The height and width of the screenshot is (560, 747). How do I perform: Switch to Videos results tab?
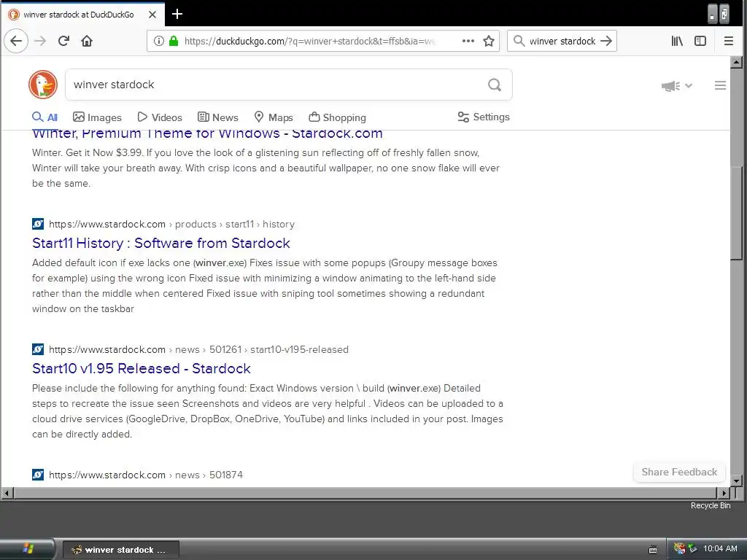[160, 117]
